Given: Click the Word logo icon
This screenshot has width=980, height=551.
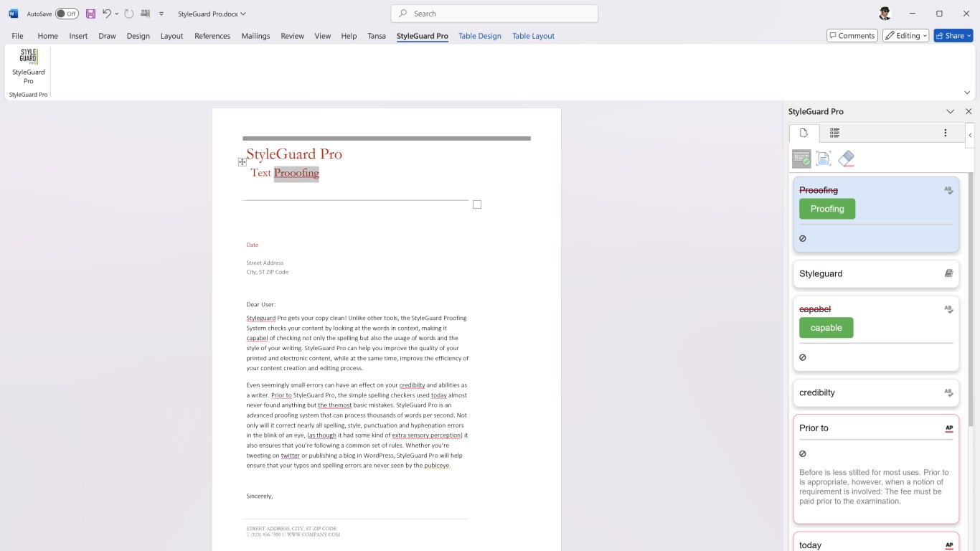Looking at the screenshot, I should 13,14.
